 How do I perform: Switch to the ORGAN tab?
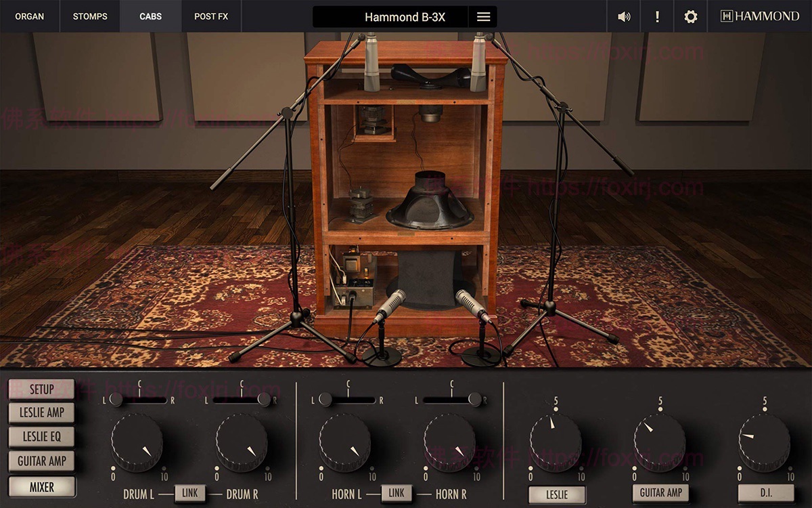28,16
